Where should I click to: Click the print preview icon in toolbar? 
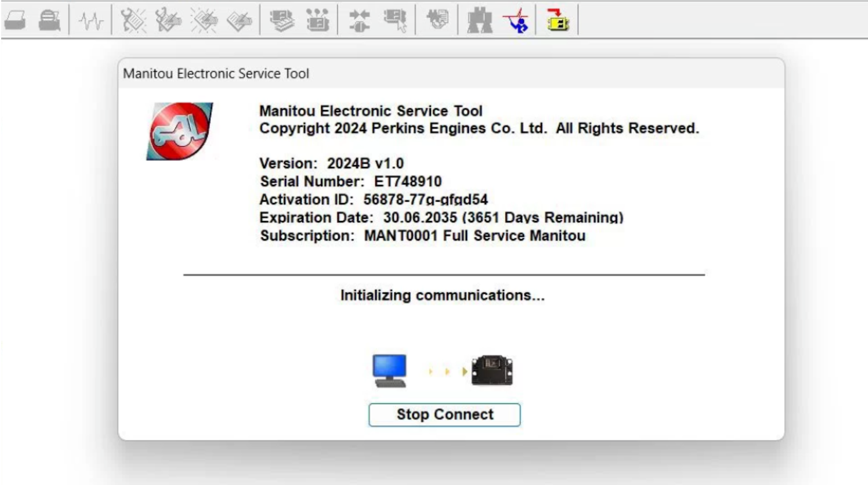[49, 21]
